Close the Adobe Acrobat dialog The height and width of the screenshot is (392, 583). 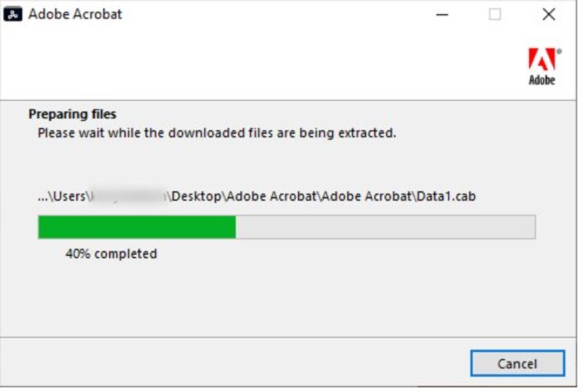point(549,15)
